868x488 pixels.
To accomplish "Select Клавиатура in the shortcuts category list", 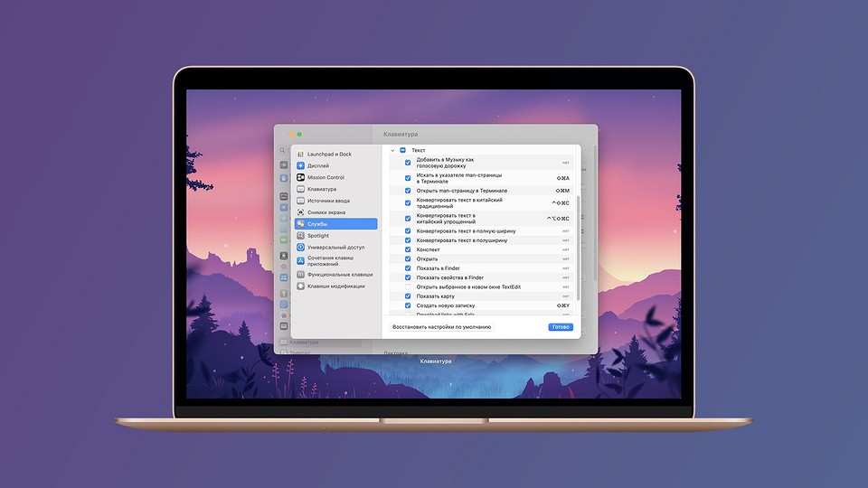I will click(x=336, y=189).
